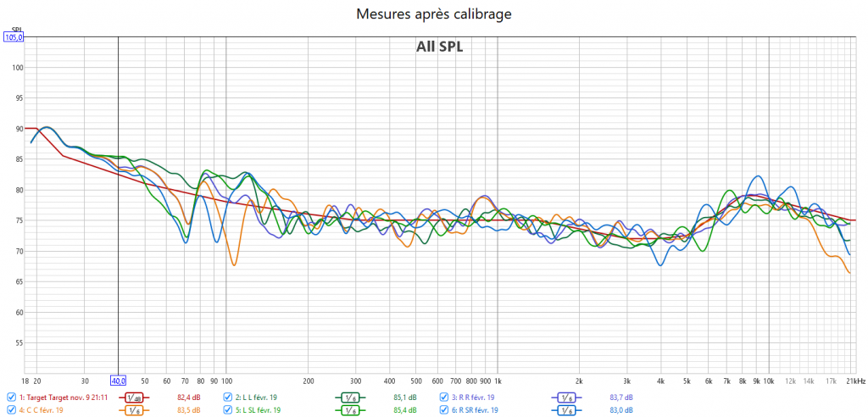Click the "Mesures après calibrage" heading
Image resolution: width=868 pixels, height=417 pixels.
434,14
